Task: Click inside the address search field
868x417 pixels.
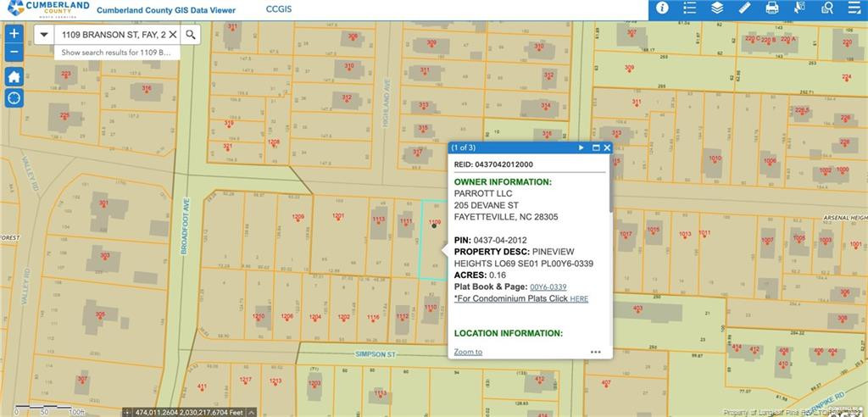Action: pos(110,35)
